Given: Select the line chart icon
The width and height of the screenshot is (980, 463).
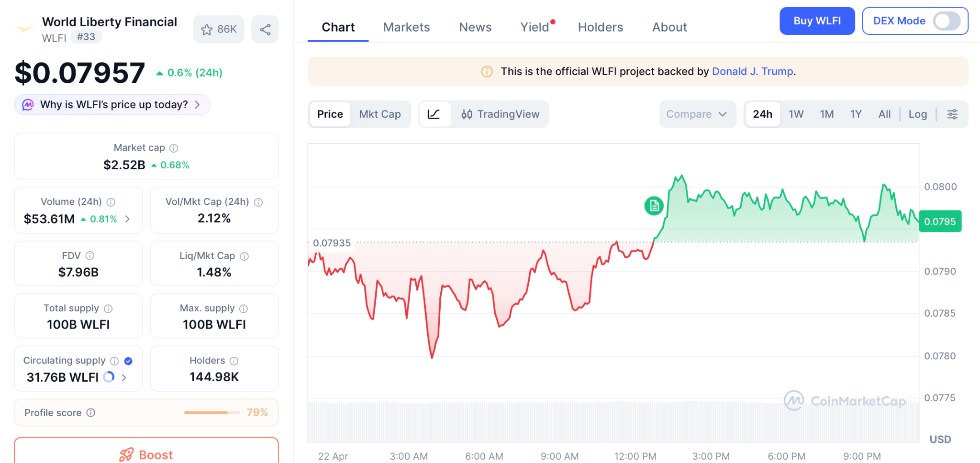Looking at the screenshot, I should tap(434, 114).
